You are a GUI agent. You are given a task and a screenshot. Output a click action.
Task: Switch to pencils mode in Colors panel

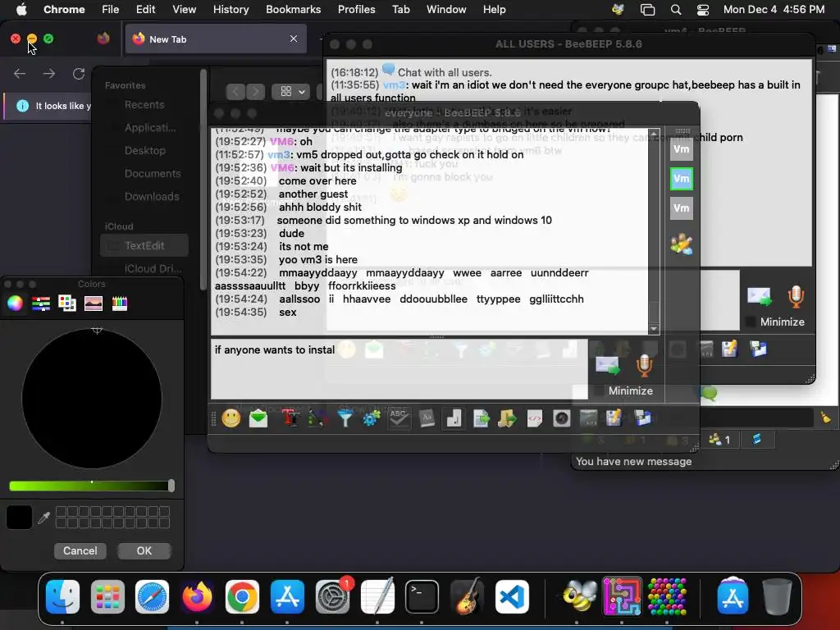point(120,304)
